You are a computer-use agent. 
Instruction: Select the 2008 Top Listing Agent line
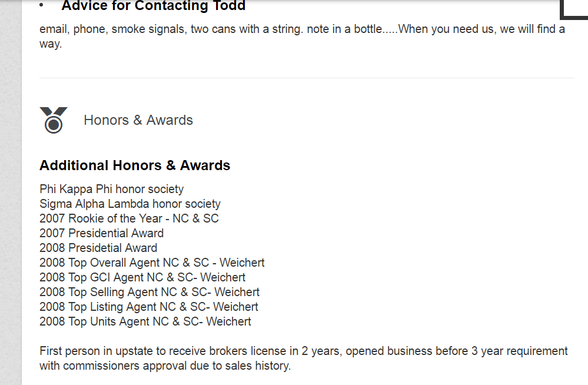(x=149, y=307)
